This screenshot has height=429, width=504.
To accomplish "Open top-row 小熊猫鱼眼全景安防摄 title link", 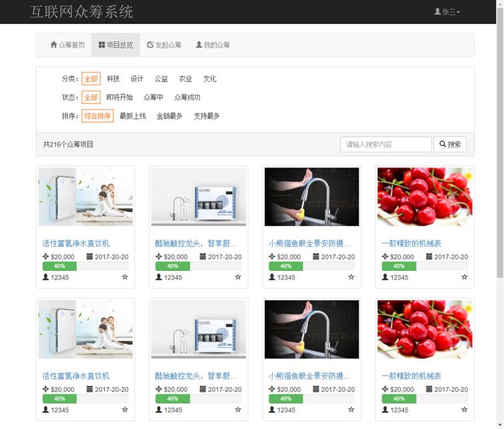I will tap(309, 243).
